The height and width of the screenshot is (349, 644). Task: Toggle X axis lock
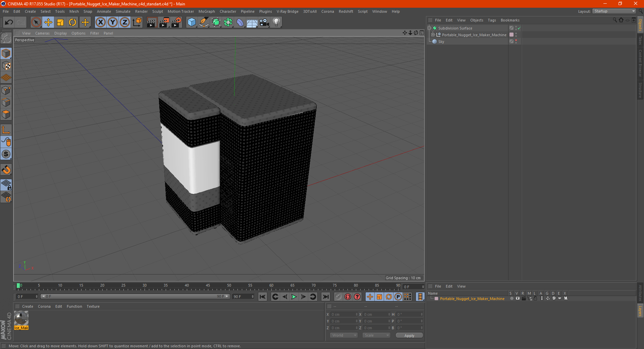point(100,22)
